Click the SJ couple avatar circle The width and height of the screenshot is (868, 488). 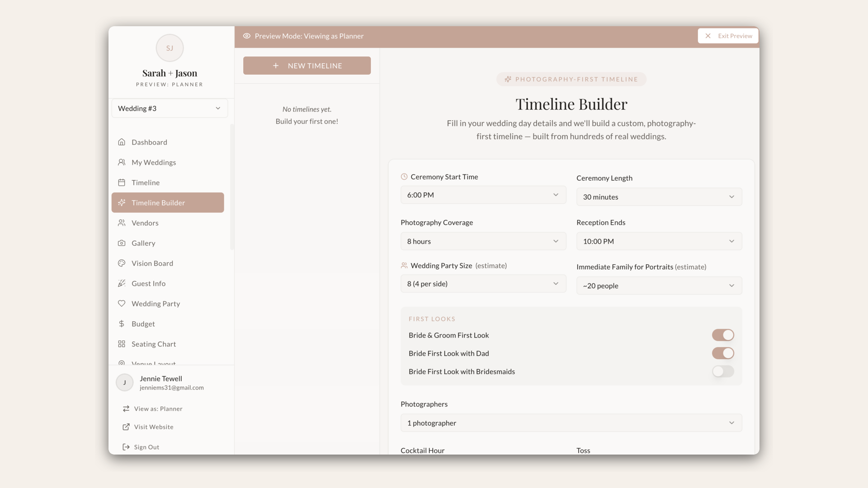(170, 48)
